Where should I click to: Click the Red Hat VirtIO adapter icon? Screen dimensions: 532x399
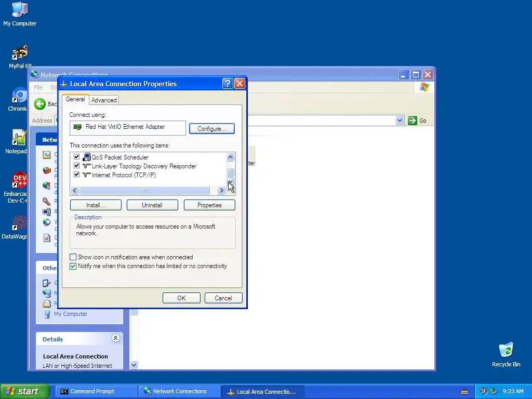click(77, 127)
